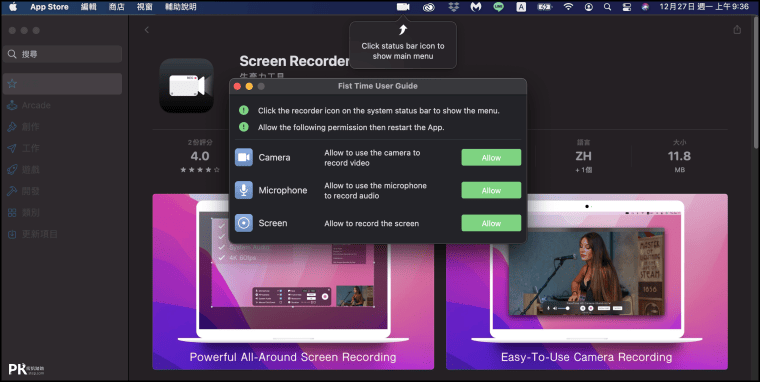Click the 'Allow the following permission' instruction text
Image resolution: width=760 pixels, height=382 pixels.
click(351, 127)
